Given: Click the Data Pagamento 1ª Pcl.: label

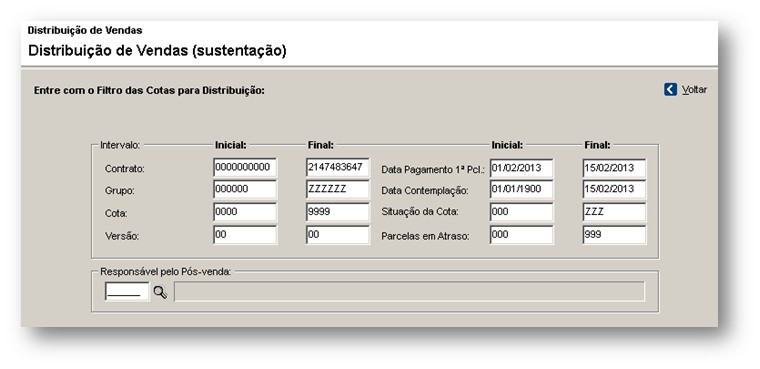Looking at the screenshot, I should tap(434, 170).
